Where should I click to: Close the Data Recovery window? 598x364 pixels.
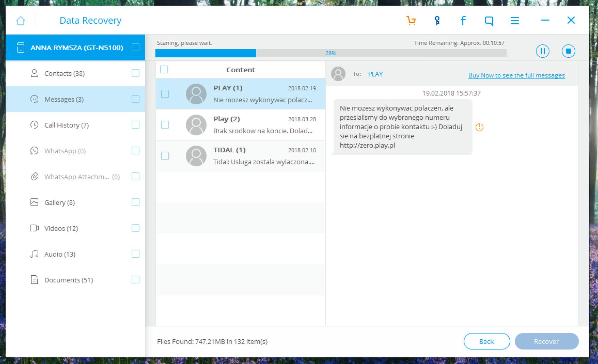tap(571, 21)
